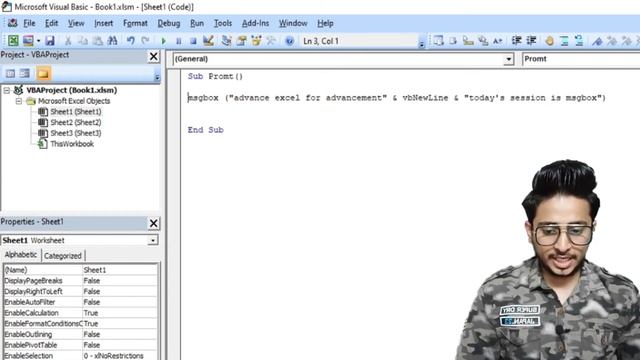The width and height of the screenshot is (640, 360).
Task: Toggle Bookmark with the blue flag icon
Action: 597,40
